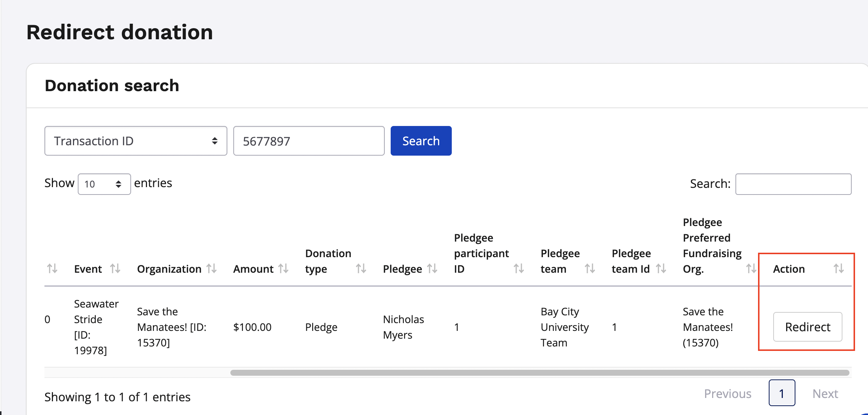Click the horizontal table scrollbar
Viewport: 868px width, 415px height.
[x=539, y=373]
